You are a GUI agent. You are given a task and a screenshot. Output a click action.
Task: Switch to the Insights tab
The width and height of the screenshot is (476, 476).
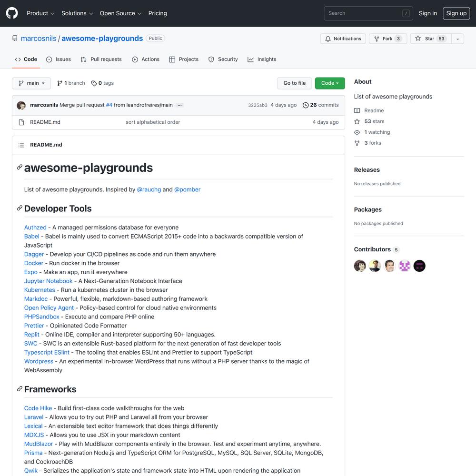coord(262,59)
